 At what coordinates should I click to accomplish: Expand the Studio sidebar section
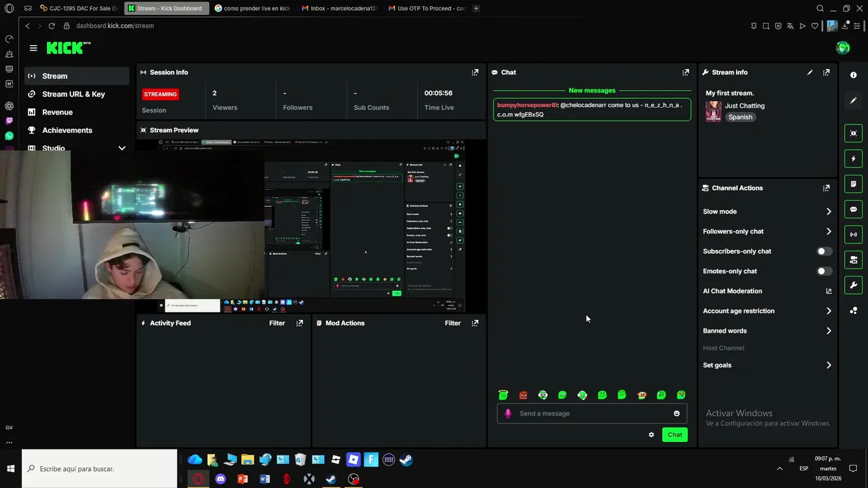tap(122, 148)
